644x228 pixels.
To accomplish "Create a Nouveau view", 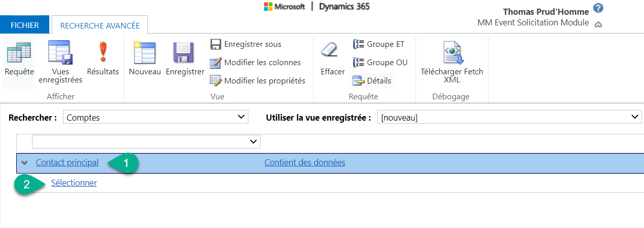I will click(x=145, y=53).
